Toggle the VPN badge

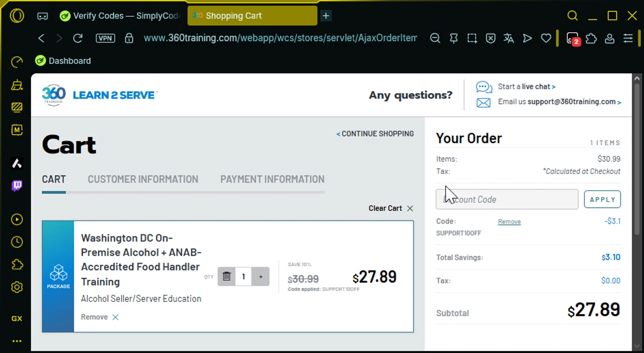105,38
